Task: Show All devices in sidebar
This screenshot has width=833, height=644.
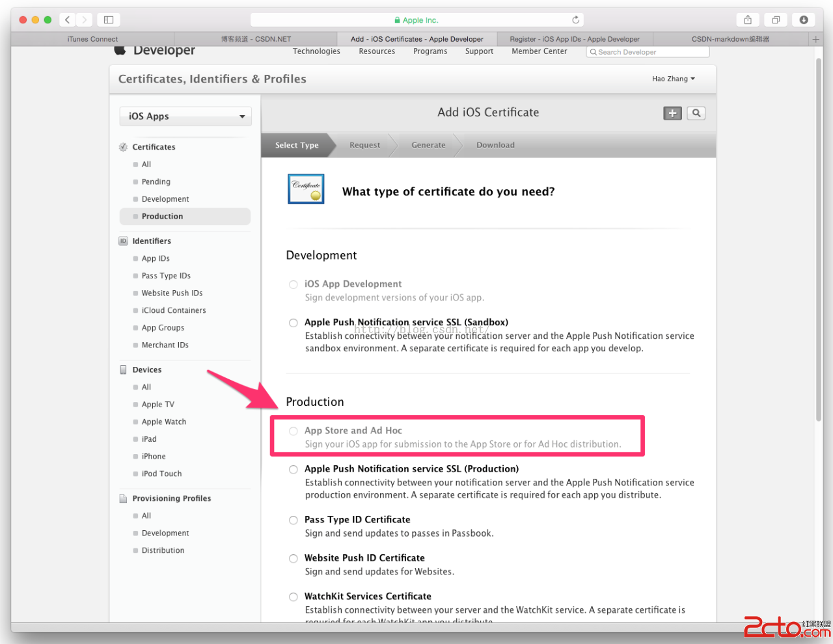Action: tap(146, 387)
